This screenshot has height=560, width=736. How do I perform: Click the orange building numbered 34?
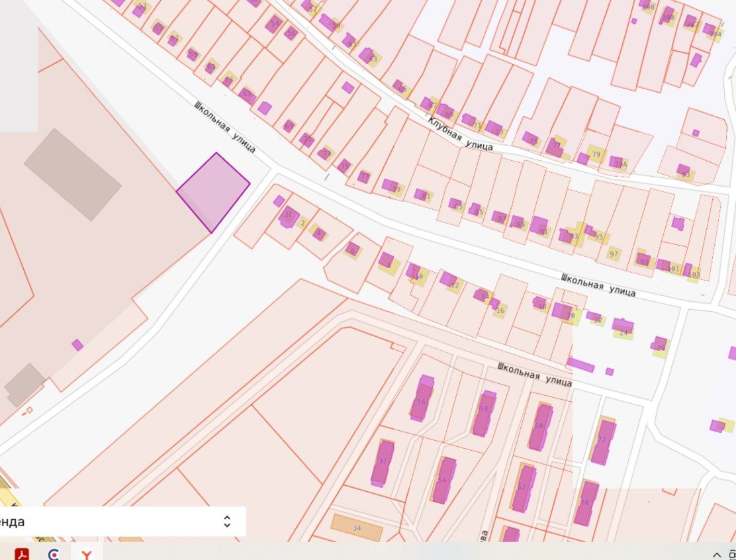tap(357, 528)
